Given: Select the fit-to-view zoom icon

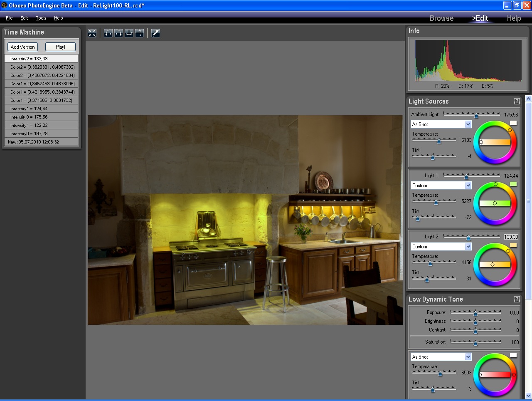Looking at the screenshot, I should pyautogui.click(x=92, y=33).
